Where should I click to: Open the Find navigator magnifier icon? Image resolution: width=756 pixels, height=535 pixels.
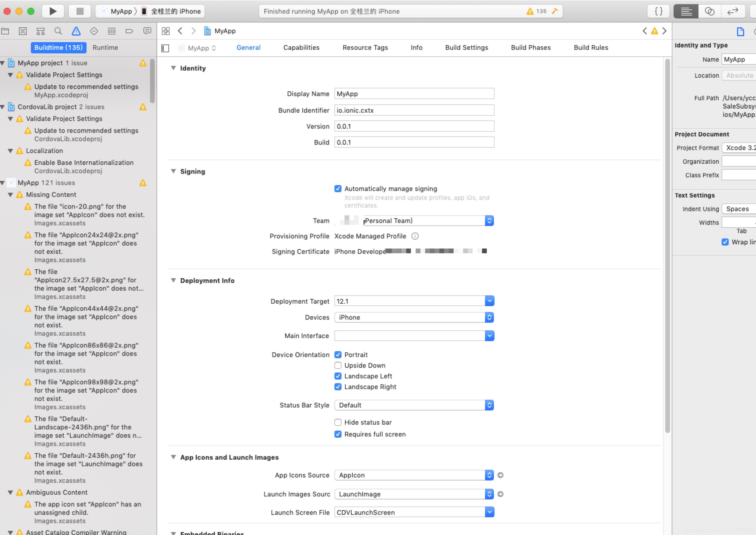[58, 31]
